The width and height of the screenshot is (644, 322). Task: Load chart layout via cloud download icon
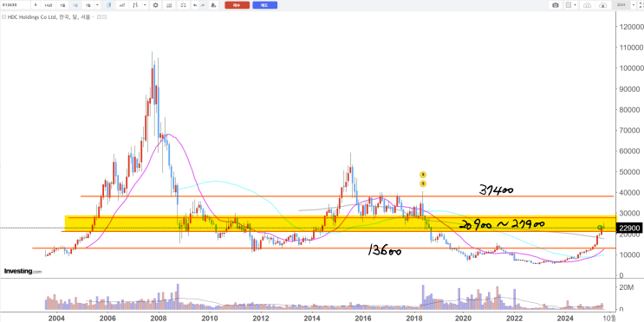[587, 5]
